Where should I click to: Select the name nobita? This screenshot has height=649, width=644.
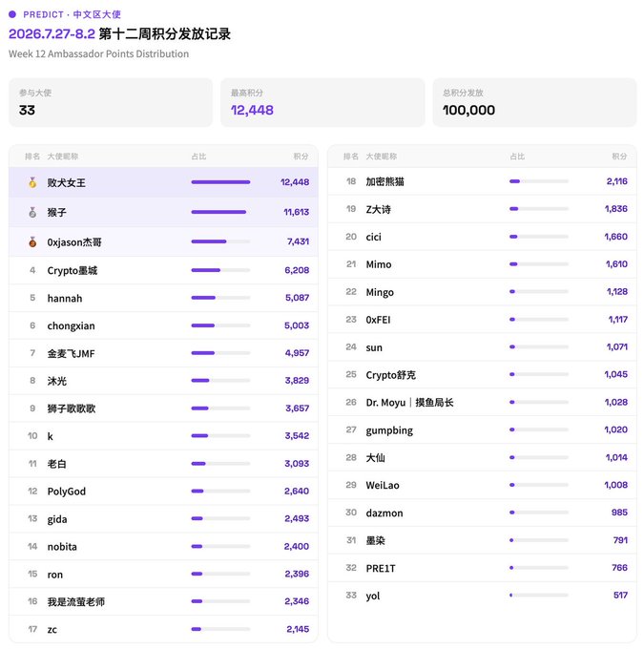62,547
